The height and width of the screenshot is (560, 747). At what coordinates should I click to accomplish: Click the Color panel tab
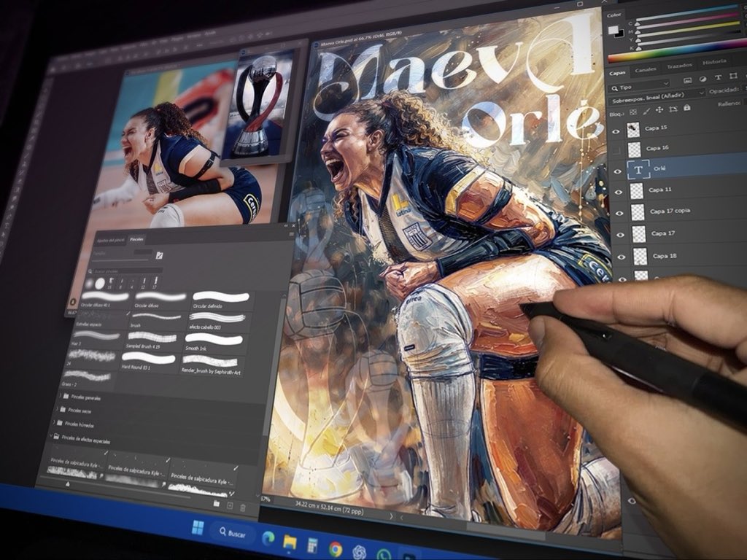point(614,15)
